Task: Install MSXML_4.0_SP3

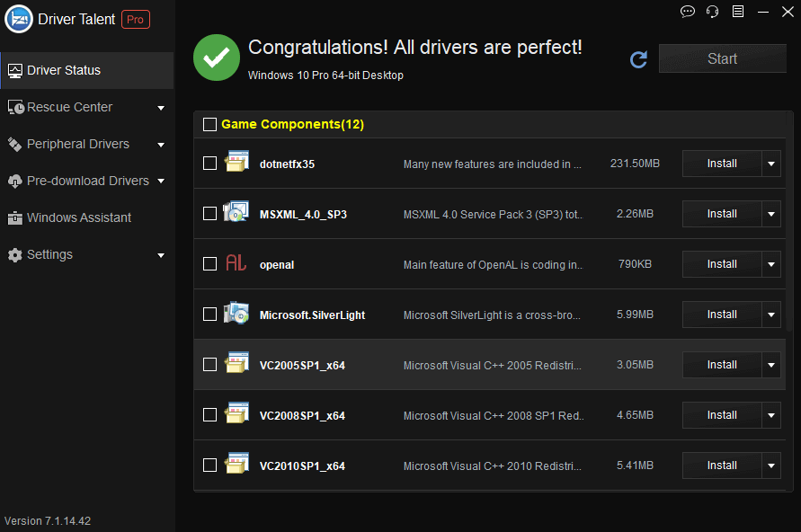Action: [722, 213]
